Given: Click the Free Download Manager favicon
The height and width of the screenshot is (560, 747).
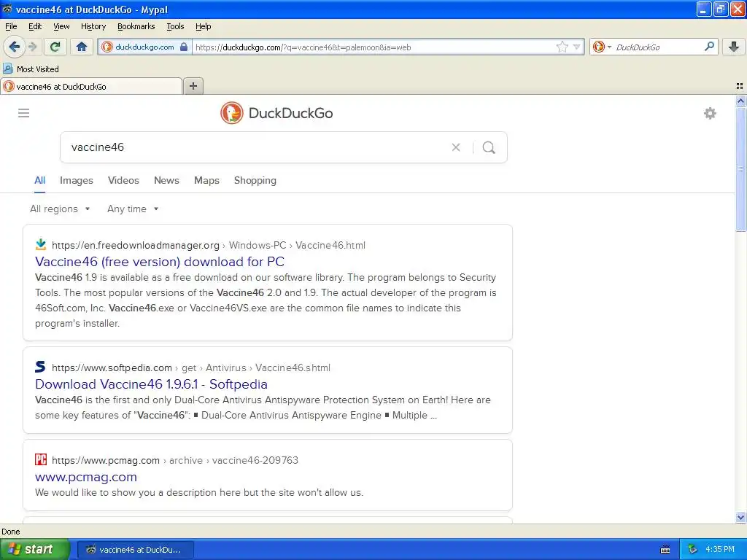Looking at the screenshot, I should click(x=41, y=244).
